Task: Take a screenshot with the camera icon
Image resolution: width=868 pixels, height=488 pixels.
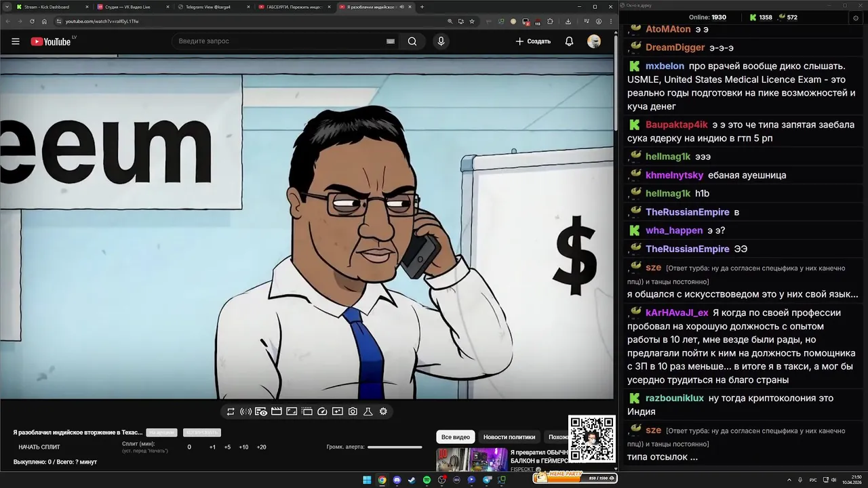Action: click(x=353, y=411)
